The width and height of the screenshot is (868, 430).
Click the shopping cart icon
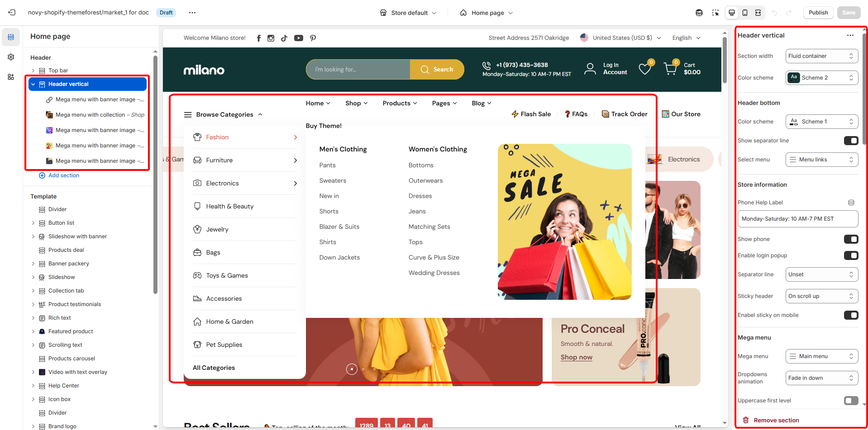click(670, 69)
